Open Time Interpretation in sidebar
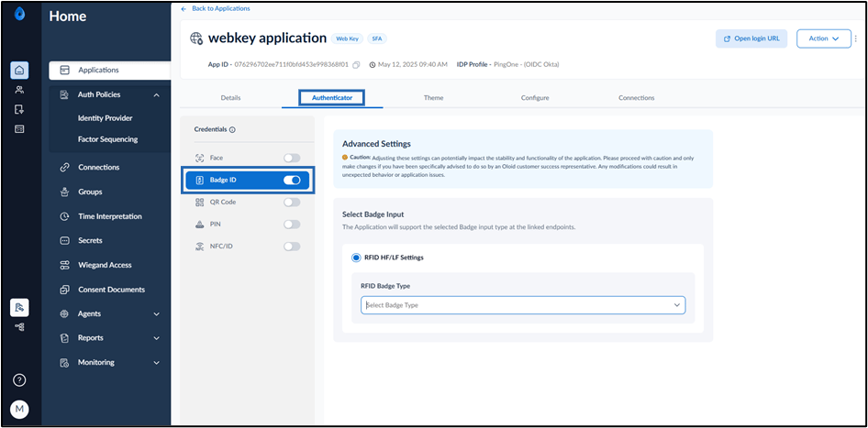868x428 pixels. tap(109, 217)
